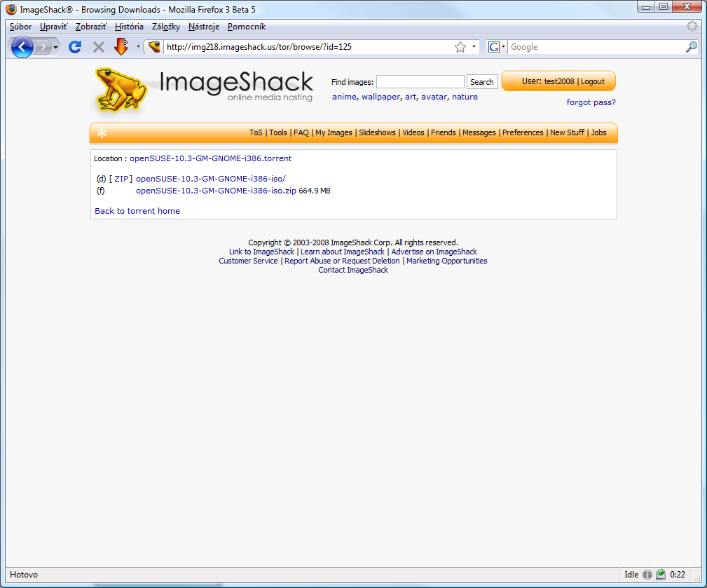The image size is (707, 588).
Task: Click the 0:22 timer in the status bar
Action: (678, 575)
